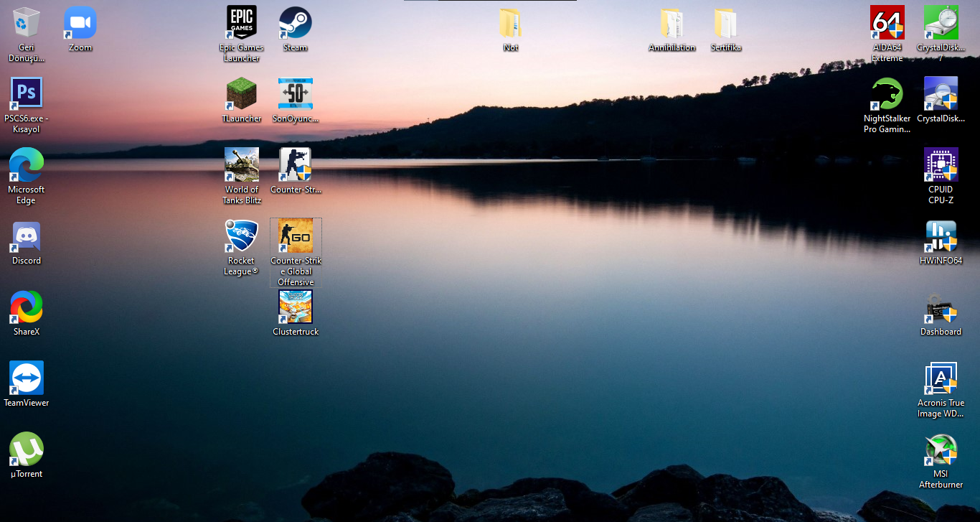980x522 pixels.
Task: Select the Steam desktop shortcut
Action: click(296, 23)
